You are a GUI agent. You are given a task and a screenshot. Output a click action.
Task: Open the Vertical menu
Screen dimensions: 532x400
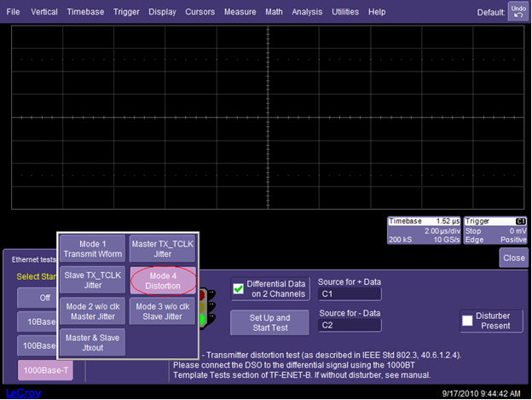[44, 12]
